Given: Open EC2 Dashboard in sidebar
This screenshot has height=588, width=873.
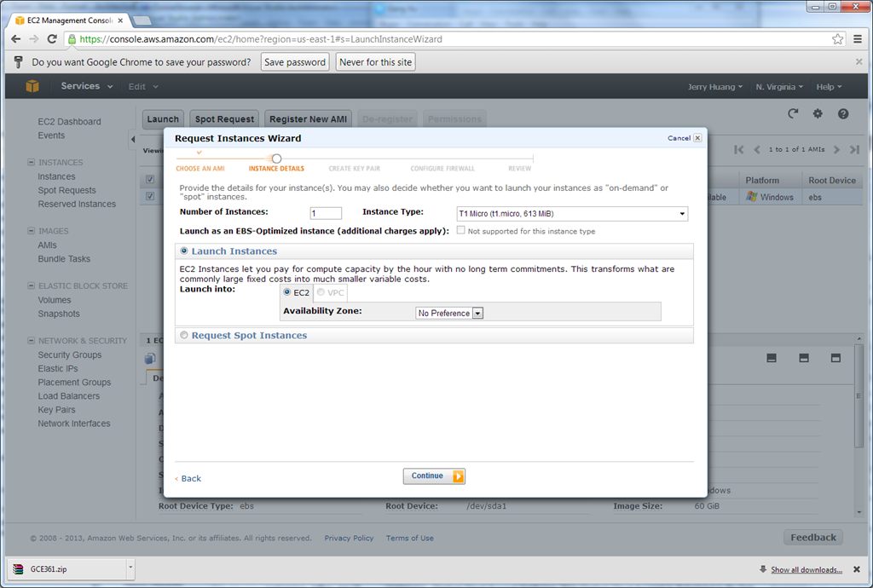Looking at the screenshot, I should coord(70,121).
